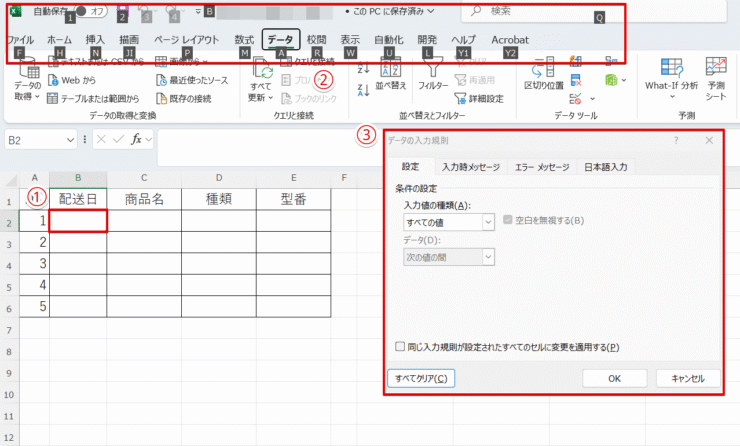Switch to the 挿入 tab
Screen dimensions: 740x446
pyautogui.click(x=95, y=40)
